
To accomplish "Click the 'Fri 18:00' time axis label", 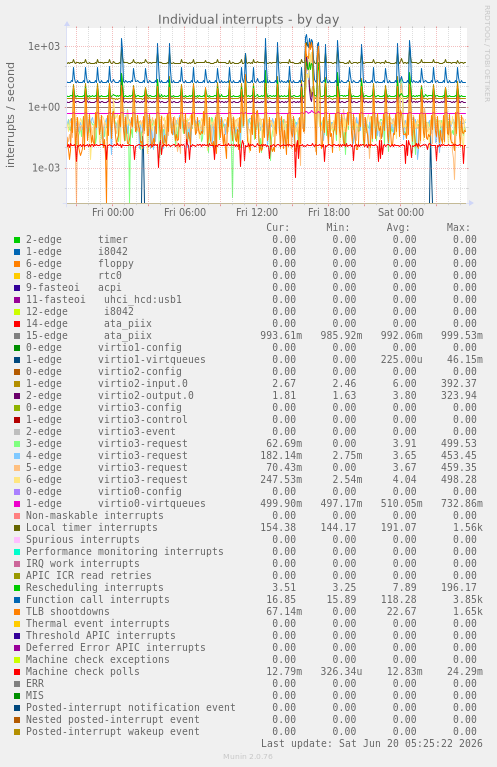I will (x=329, y=212).
